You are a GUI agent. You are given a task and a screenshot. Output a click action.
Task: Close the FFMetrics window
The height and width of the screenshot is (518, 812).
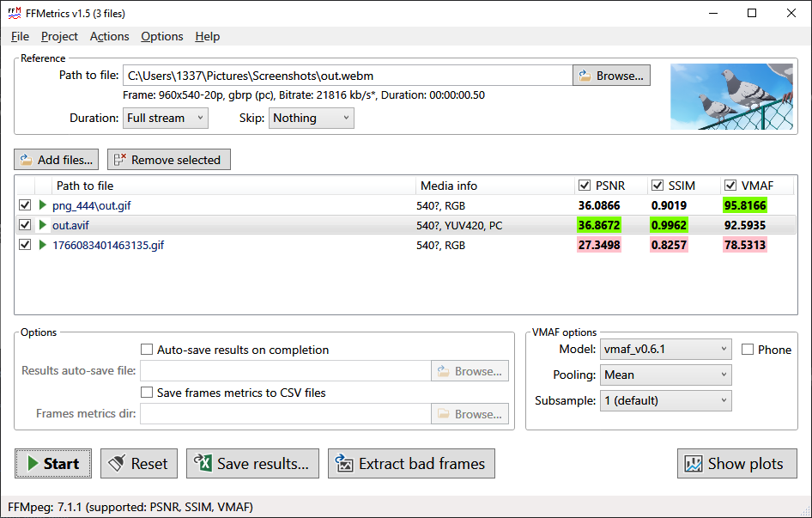[791, 13]
